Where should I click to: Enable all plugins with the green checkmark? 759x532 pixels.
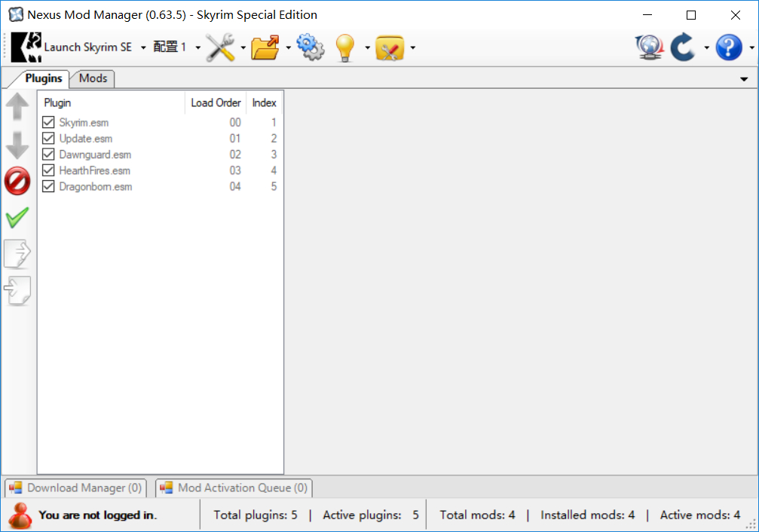point(17,218)
